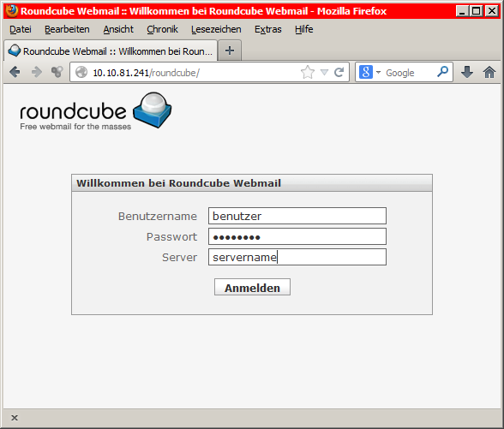Click the Google search engine icon
The image size is (504, 429).
(366, 72)
